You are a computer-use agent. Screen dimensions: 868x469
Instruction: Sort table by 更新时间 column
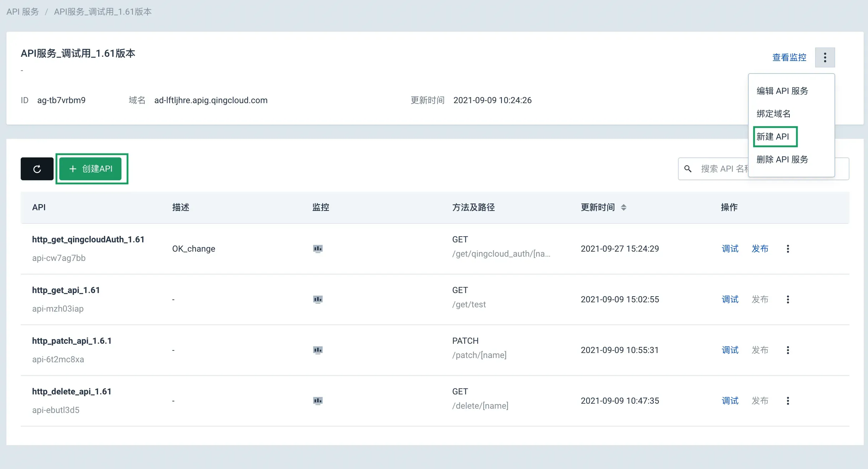(623, 207)
